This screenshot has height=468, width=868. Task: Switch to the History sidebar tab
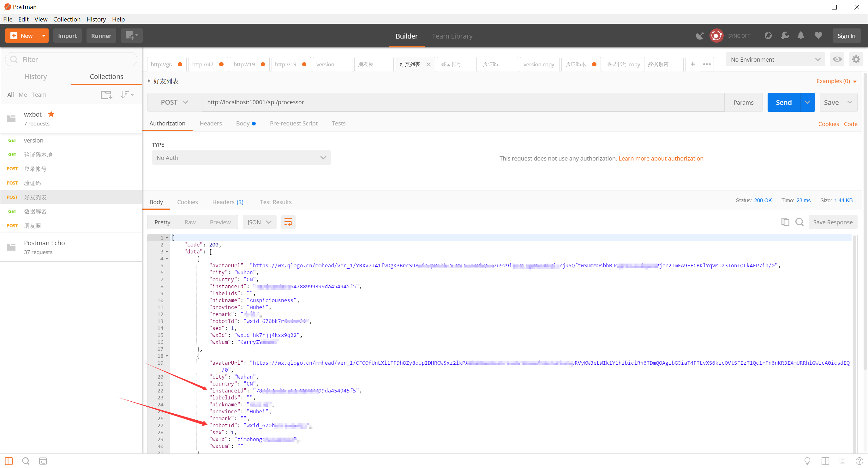pos(36,76)
